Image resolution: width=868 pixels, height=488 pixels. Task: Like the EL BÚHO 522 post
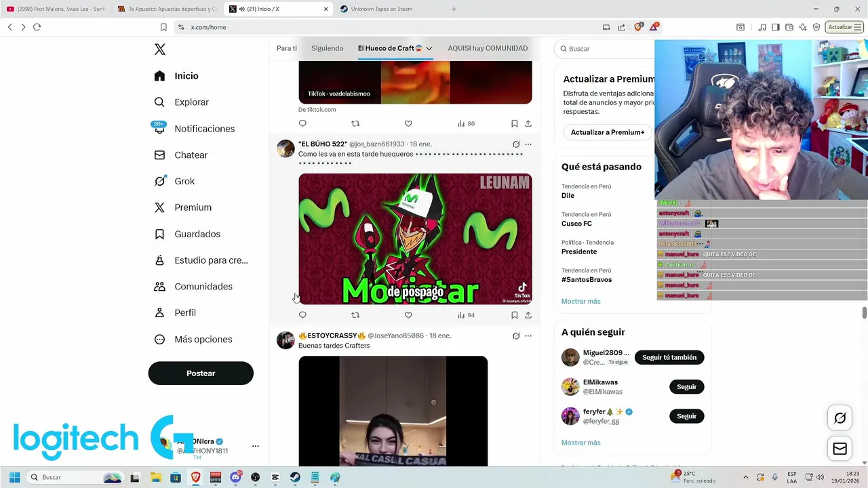408,315
